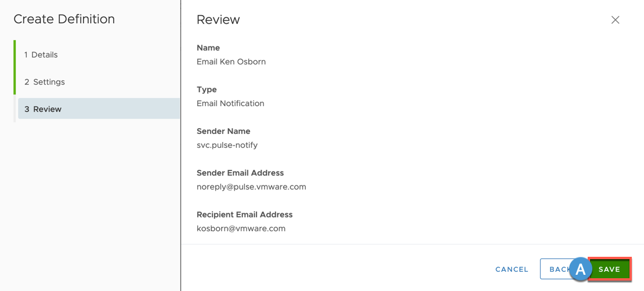Screen dimensions: 644x291
Task: Cancel the definition creation
Action: point(512,270)
